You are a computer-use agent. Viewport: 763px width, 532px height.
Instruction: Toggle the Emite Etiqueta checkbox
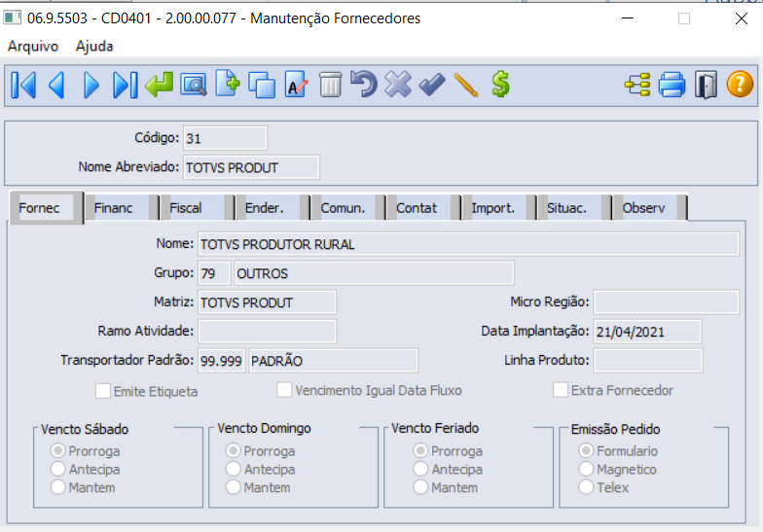point(103,391)
